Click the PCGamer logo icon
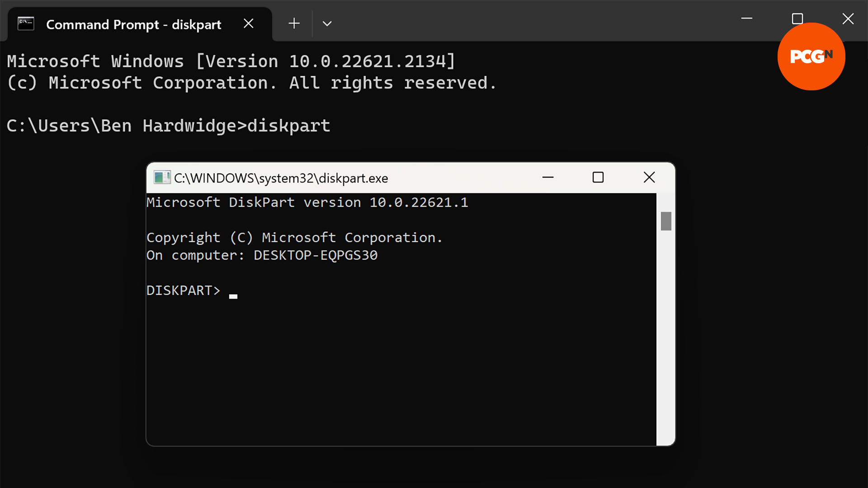868x488 pixels. point(811,56)
